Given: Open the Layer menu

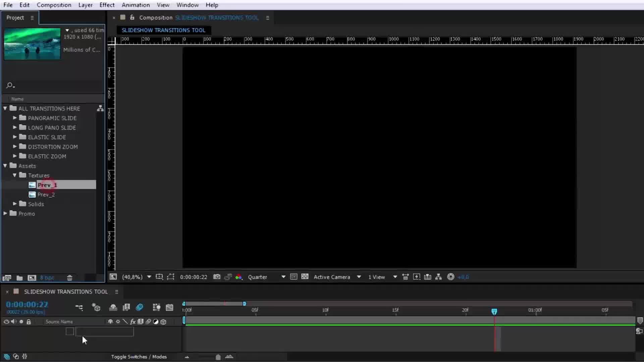Looking at the screenshot, I should coord(85,5).
